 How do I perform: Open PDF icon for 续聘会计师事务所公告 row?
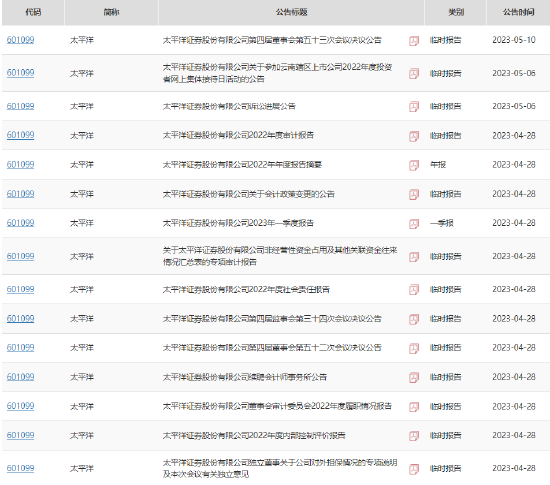[414, 377]
